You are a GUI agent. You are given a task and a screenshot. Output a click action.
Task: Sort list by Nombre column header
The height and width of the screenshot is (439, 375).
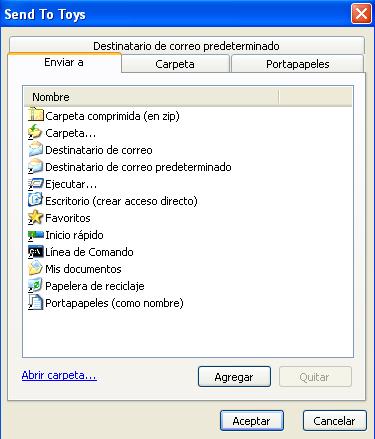click(x=151, y=97)
